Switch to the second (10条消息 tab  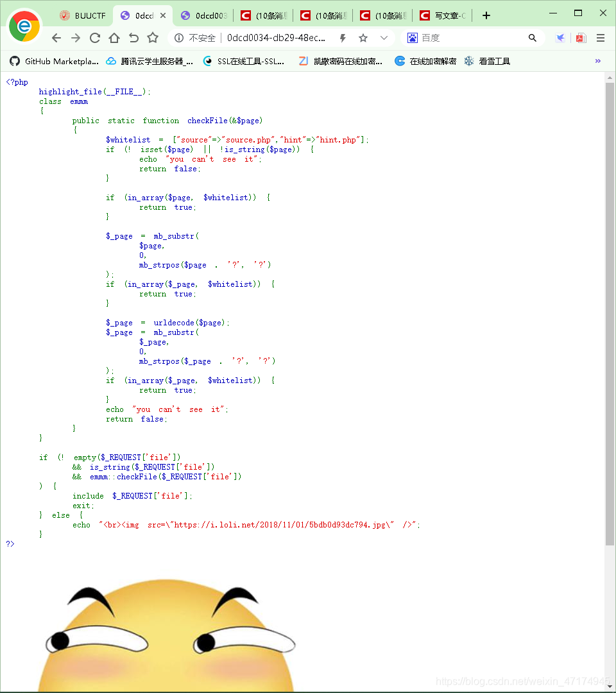[x=323, y=15]
